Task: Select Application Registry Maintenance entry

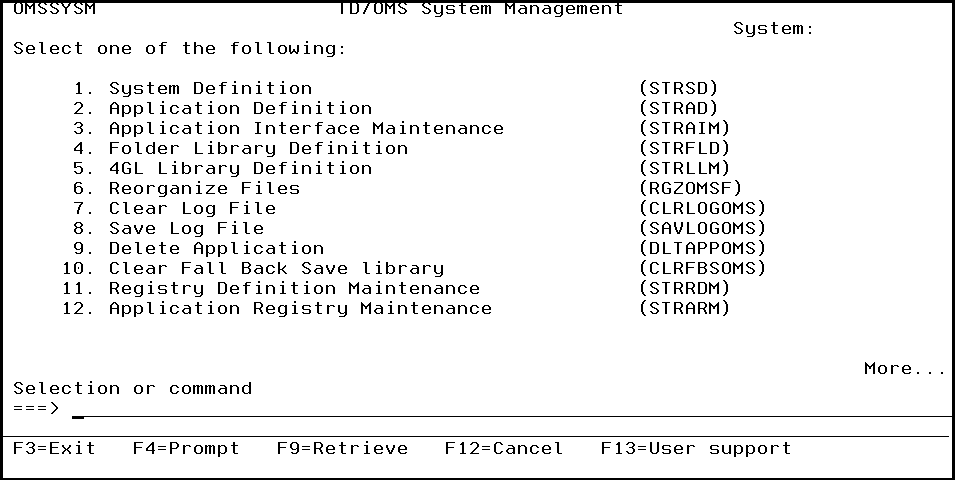Action: (x=300, y=308)
